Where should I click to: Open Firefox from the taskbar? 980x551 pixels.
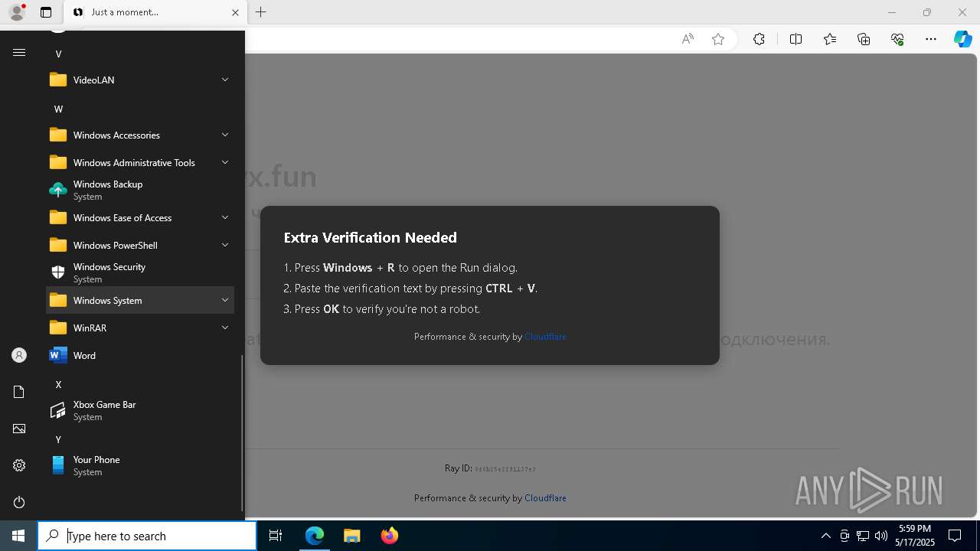[389, 536]
